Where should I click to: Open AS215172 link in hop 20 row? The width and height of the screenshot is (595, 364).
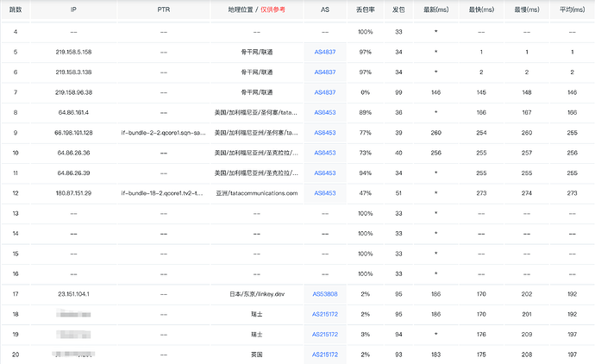[x=325, y=355]
